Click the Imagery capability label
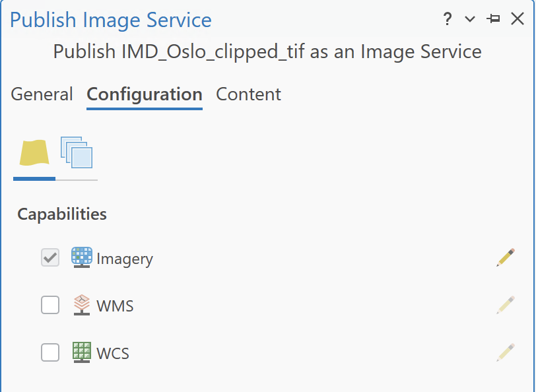The width and height of the screenshot is (536, 392). 125,259
